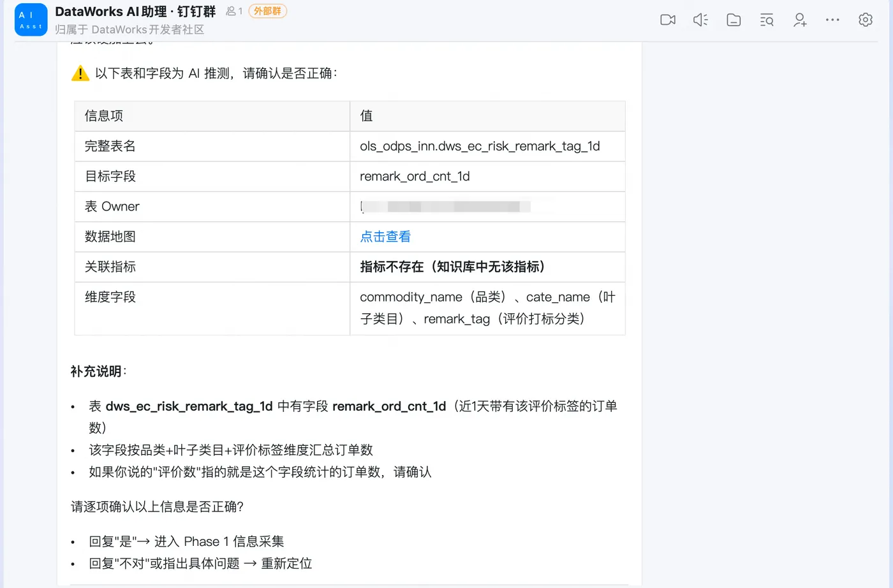Add a member with the person-plus icon

pyautogui.click(x=800, y=20)
